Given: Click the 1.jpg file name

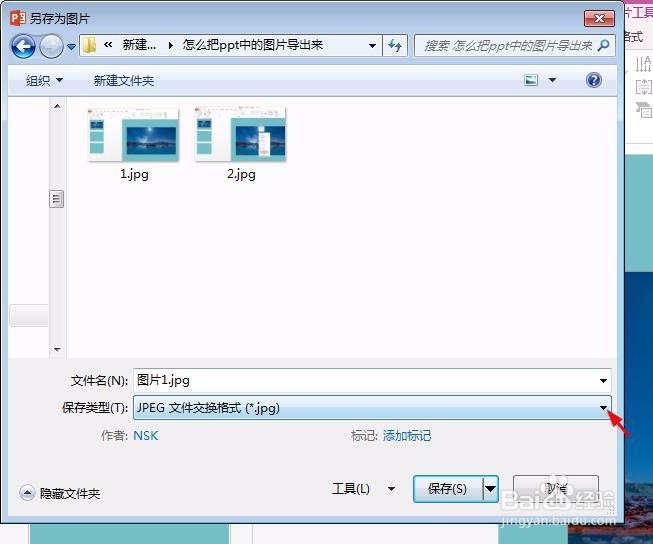Looking at the screenshot, I should click(x=134, y=173).
